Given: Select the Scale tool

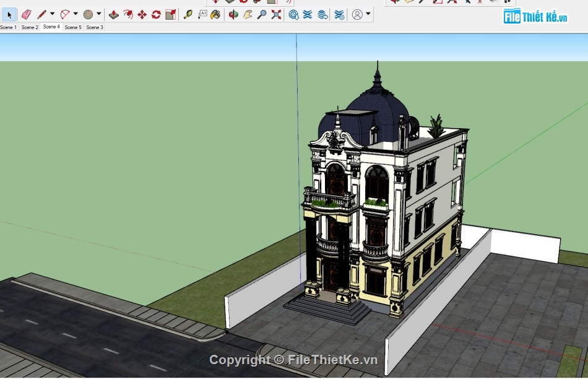Looking at the screenshot, I should click(x=171, y=15).
